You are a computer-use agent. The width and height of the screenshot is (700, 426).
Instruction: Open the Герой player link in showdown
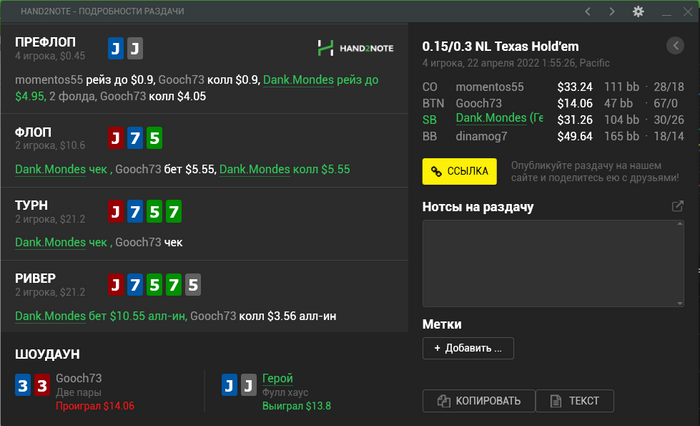tap(277, 378)
